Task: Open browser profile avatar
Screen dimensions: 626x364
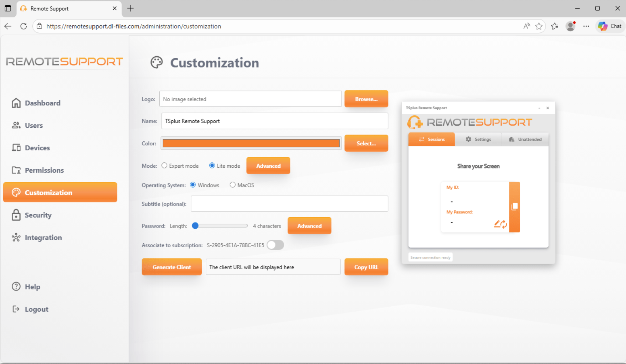Action: pos(570,26)
